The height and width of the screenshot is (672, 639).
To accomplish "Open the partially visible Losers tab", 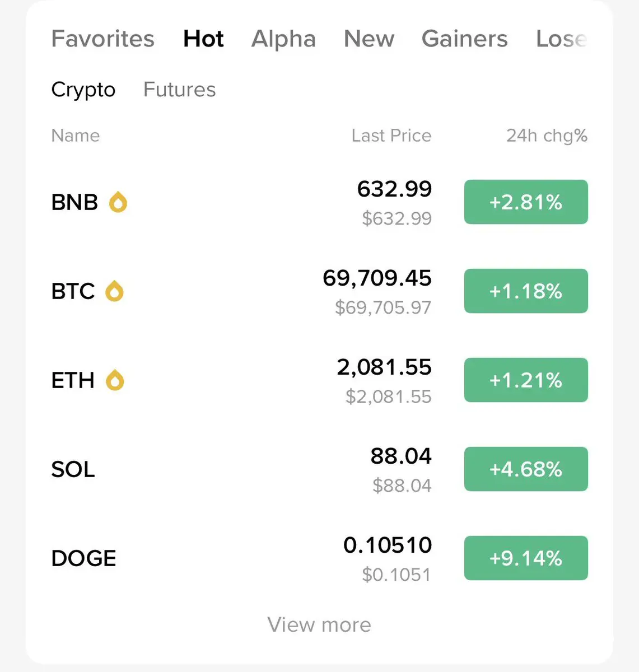I will click(x=561, y=39).
